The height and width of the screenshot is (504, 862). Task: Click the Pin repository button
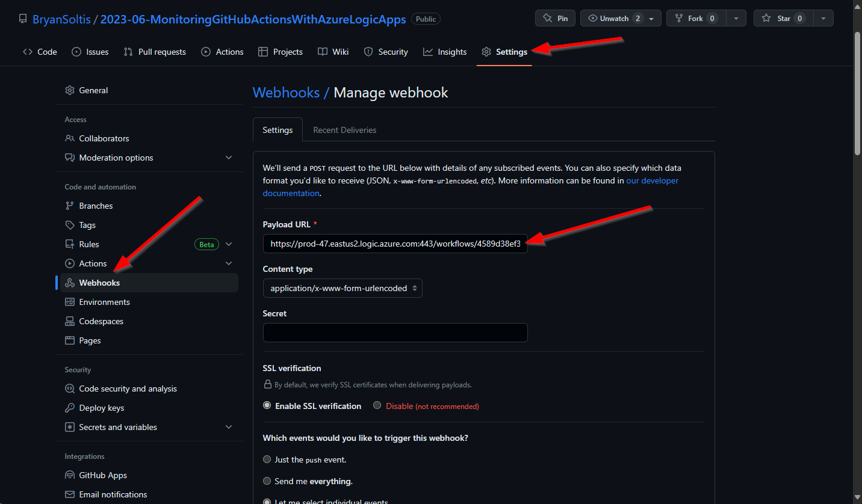point(554,18)
